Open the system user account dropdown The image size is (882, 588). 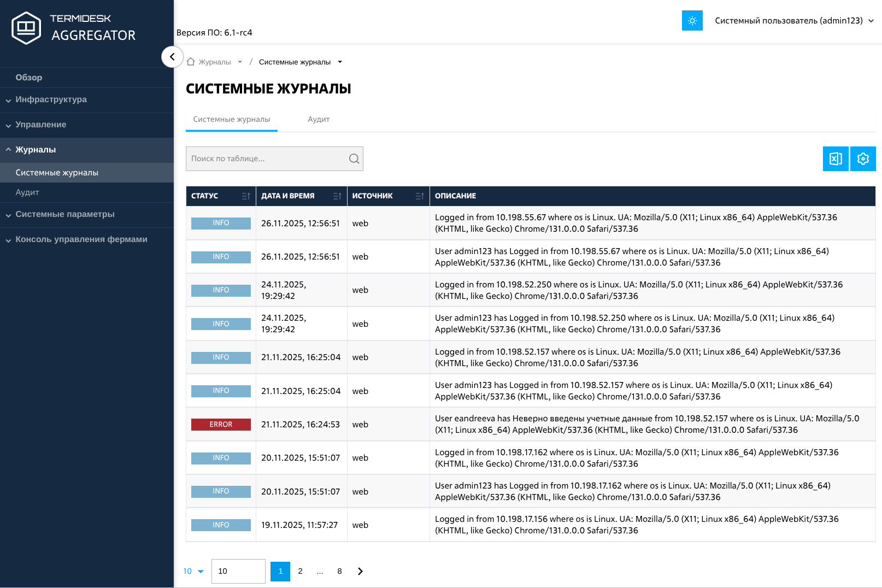(794, 21)
